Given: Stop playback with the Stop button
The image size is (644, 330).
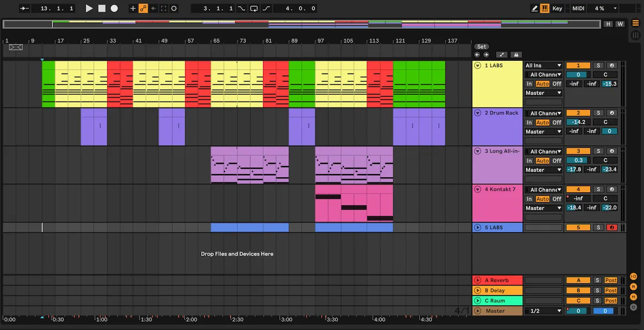Looking at the screenshot, I should coord(101,9).
